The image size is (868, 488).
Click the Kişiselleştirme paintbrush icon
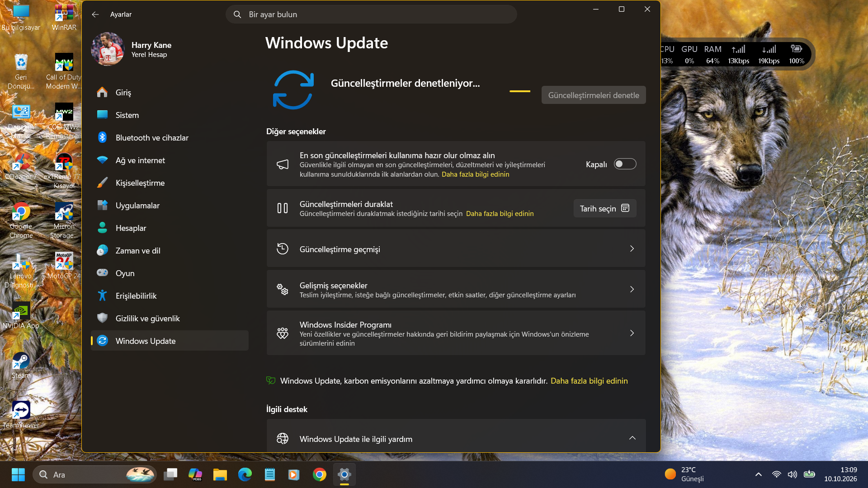tap(103, 183)
